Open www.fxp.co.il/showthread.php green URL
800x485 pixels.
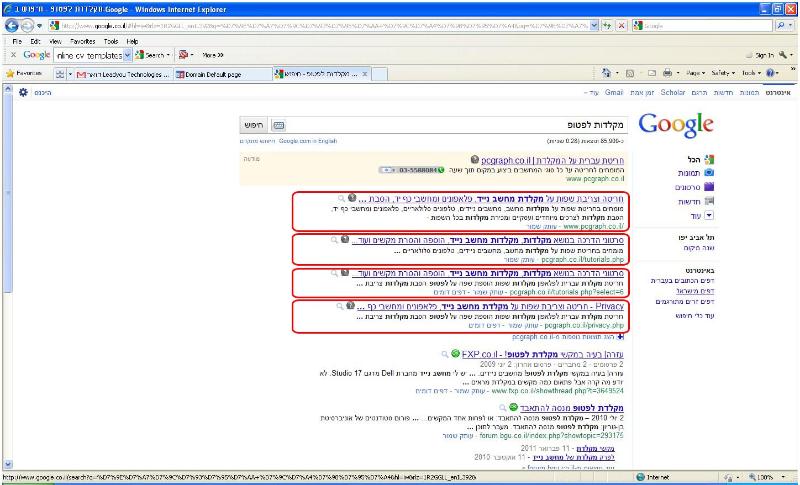pyautogui.click(x=557, y=391)
